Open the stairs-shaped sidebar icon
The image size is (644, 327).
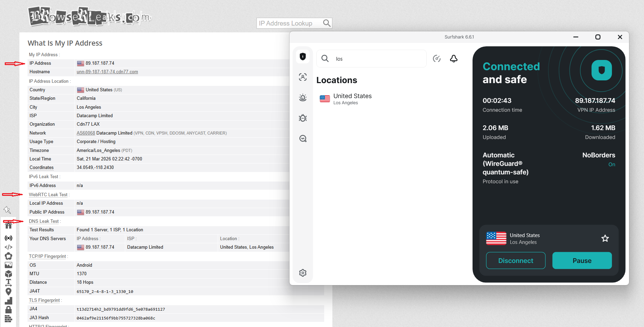click(x=9, y=301)
